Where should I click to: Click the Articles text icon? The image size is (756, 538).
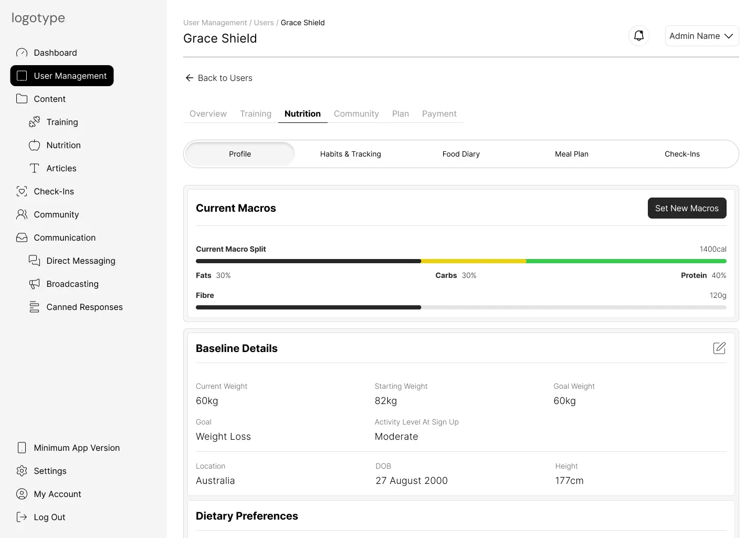coord(34,168)
